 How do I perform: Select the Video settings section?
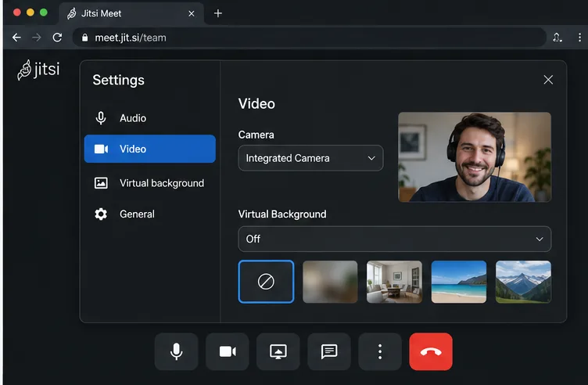(149, 149)
